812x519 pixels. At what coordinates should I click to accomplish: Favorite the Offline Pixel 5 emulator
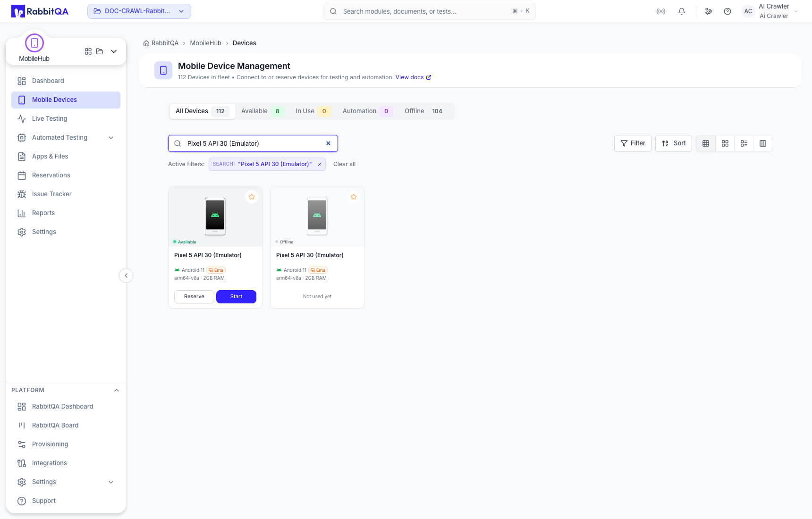[x=354, y=197]
